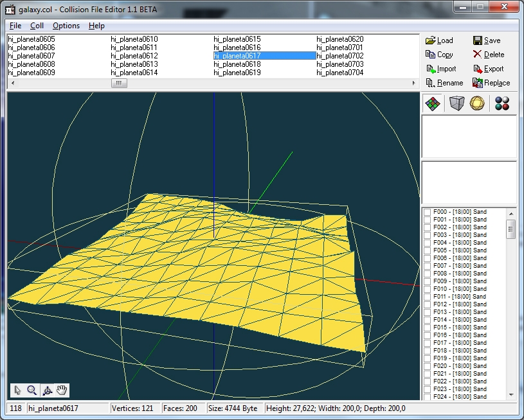Viewport: 524px width, 420px height.
Task: Select the rotate view tool
Action: (x=47, y=390)
